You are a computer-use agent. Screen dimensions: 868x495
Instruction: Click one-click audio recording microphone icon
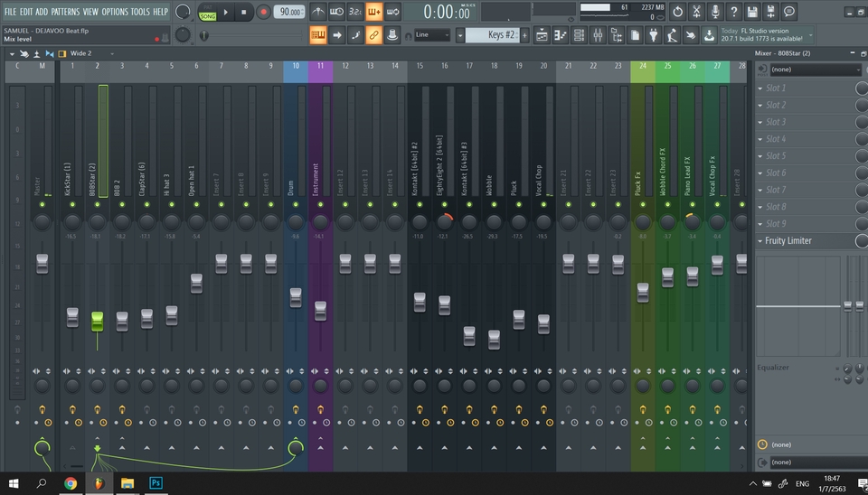pos(715,11)
